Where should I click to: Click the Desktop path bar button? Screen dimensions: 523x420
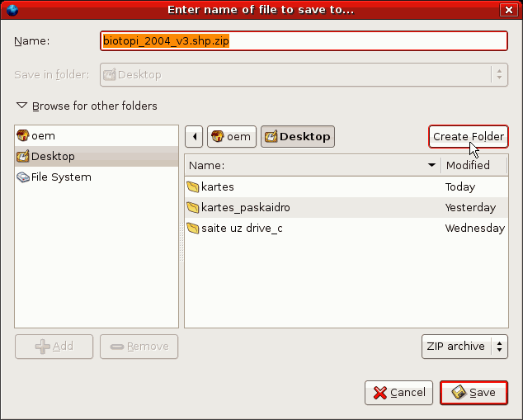(x=298, y=136)
